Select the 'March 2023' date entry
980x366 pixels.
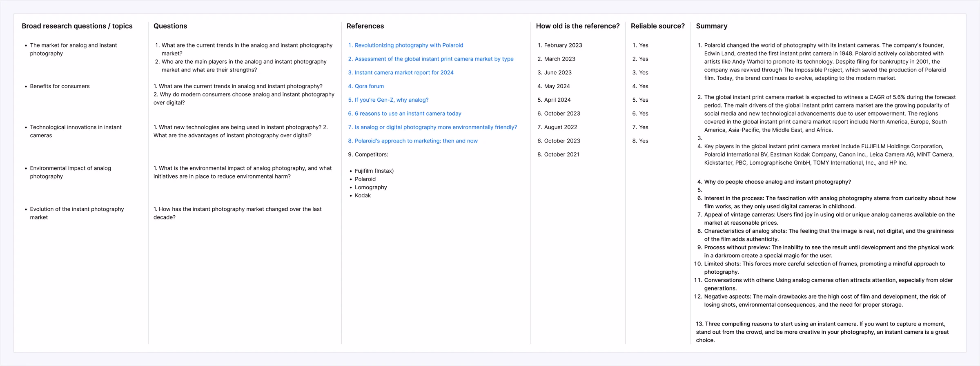pyautogui.click(x=559, y=59)
